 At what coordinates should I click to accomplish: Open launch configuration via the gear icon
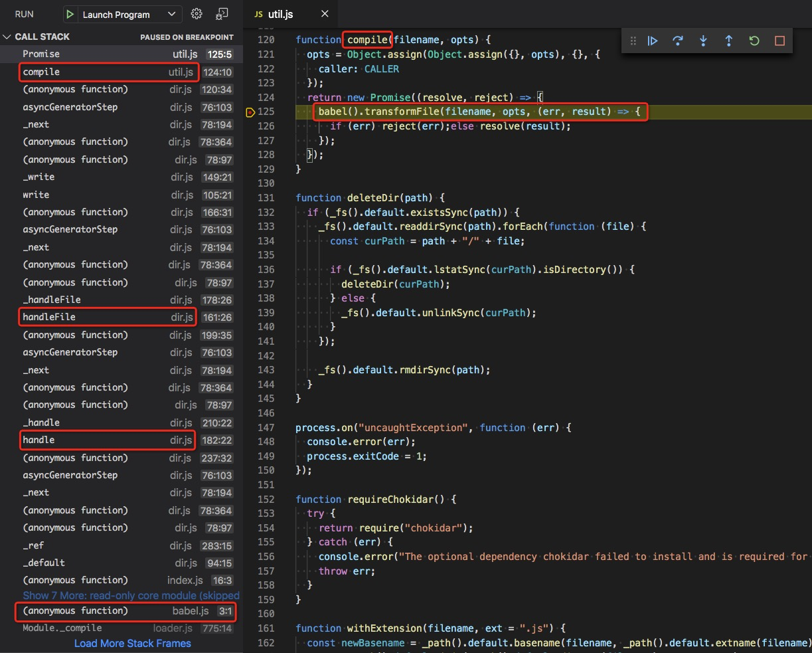point(197,13)
